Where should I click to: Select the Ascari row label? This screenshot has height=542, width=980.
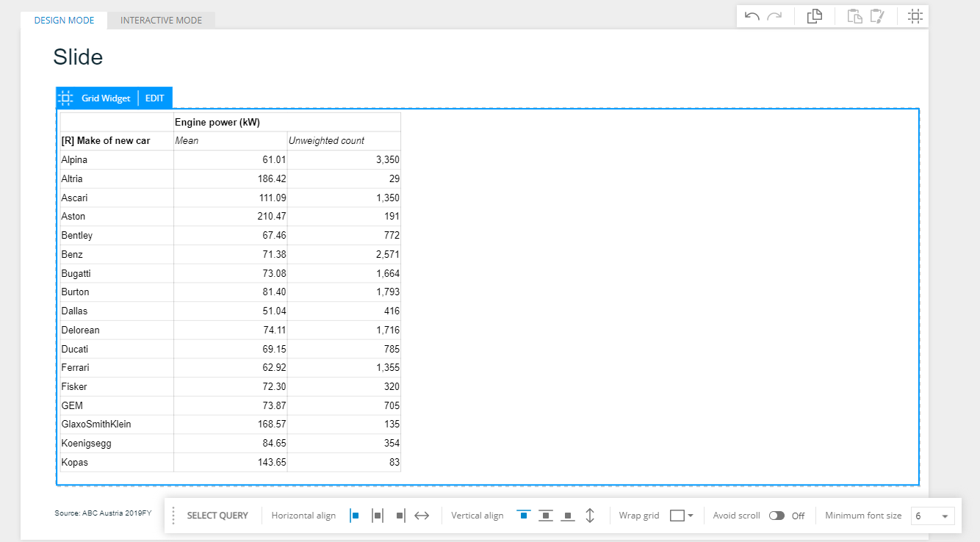coord(73,198)
